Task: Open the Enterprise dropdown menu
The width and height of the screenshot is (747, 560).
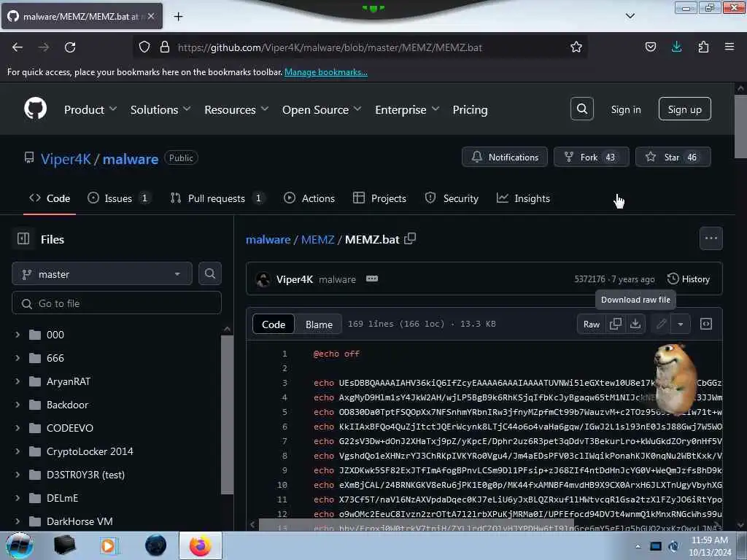Action: pos(407,109)
